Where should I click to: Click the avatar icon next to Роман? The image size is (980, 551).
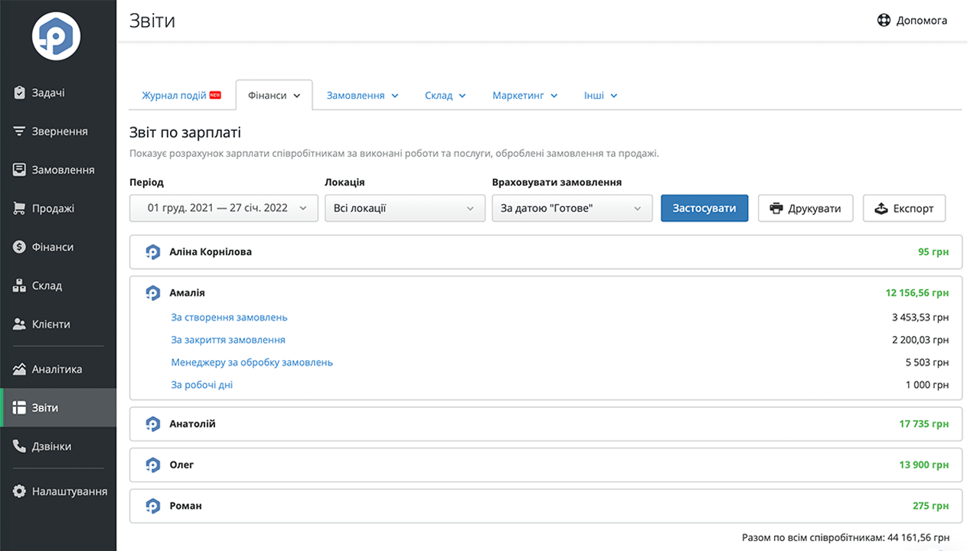click(x=152, y=507)
